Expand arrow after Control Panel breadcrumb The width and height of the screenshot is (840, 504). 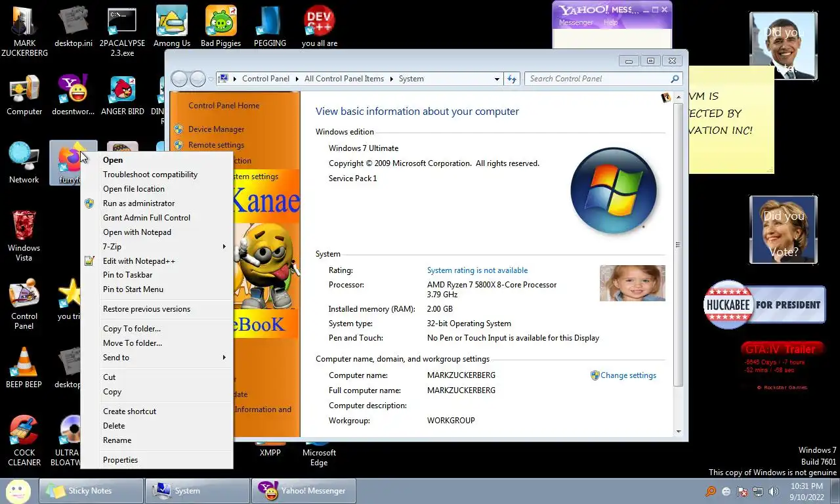(x=297, y=79)
